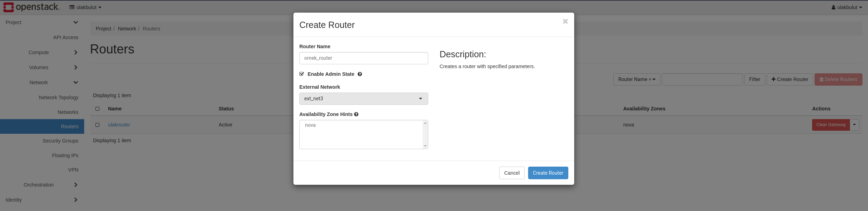Image resolution: width=868 pixels, height=211 pixels.
Task: Click Delete Routers button
Action: pyautogui.click(x=838, y=79)
